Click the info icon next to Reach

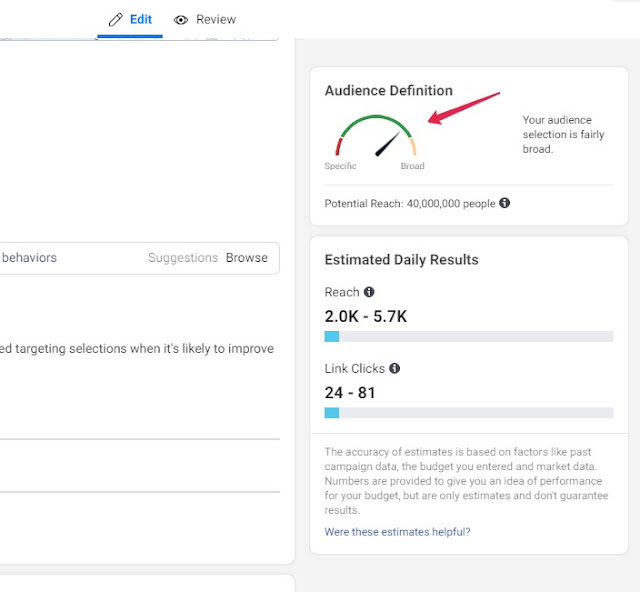369,292
